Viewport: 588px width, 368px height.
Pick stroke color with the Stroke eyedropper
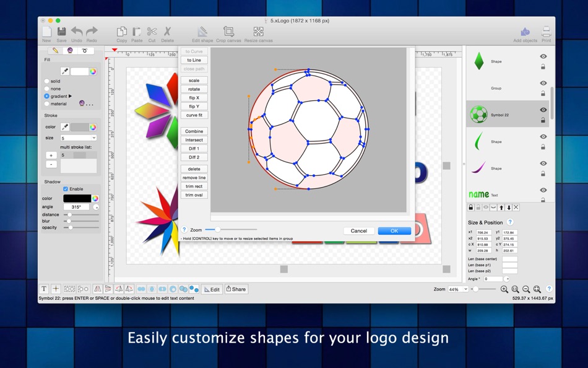pyautogui.click(x=65, y=127)
